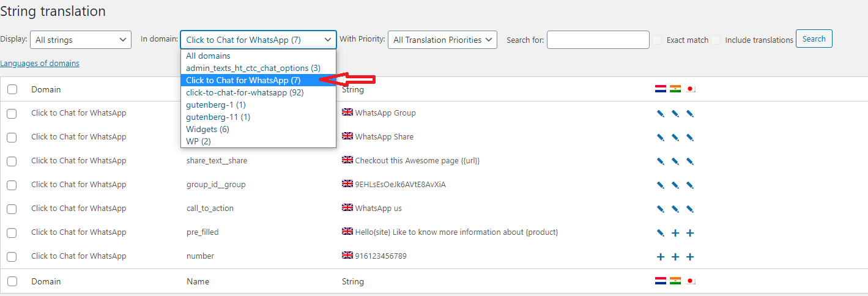This screenshot has width=868, height=296.
Task: Click the Japan flag in the table footer
Action: (691, 281)
